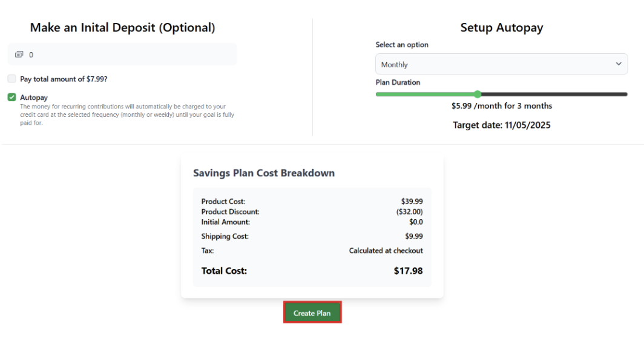Click the Plan Duration slider handle
The image size is (644, 344).
[x=478, y=94]
